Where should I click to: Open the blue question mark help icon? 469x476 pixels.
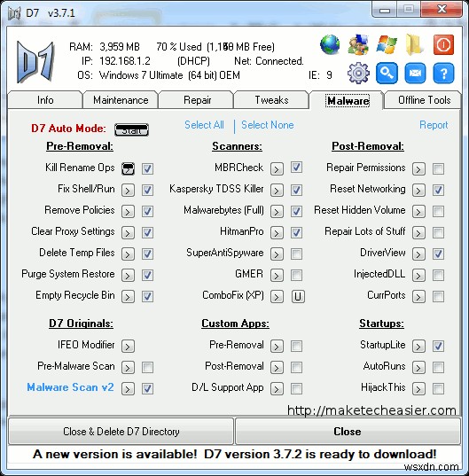pos(443,74)
